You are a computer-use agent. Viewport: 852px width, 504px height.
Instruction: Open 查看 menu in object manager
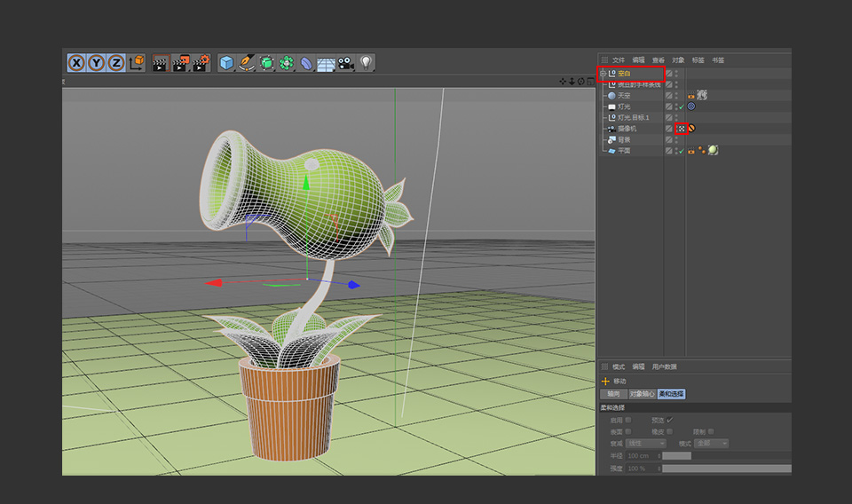click(x=658, y=60)
